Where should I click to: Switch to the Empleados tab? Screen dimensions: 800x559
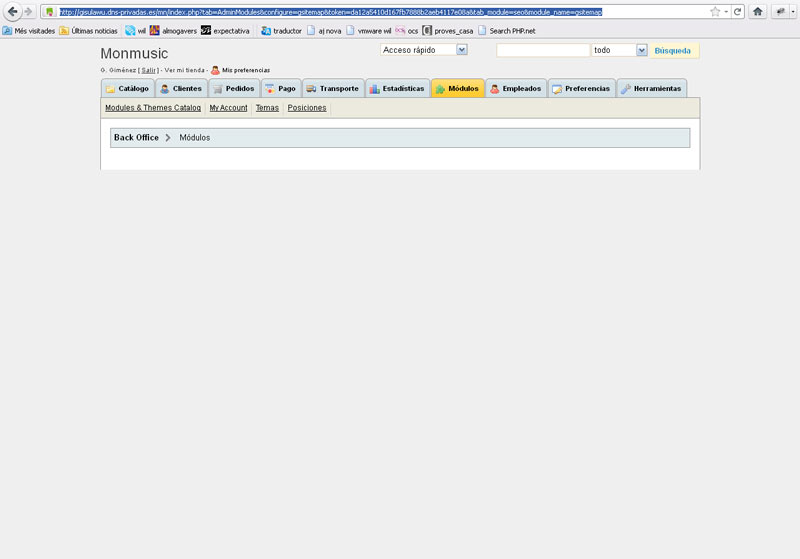516,89
